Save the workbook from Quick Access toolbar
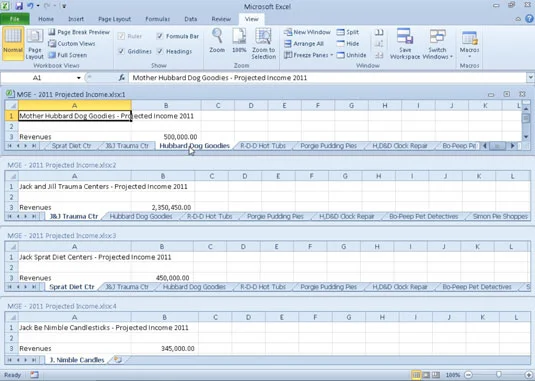 click(19, 6)
